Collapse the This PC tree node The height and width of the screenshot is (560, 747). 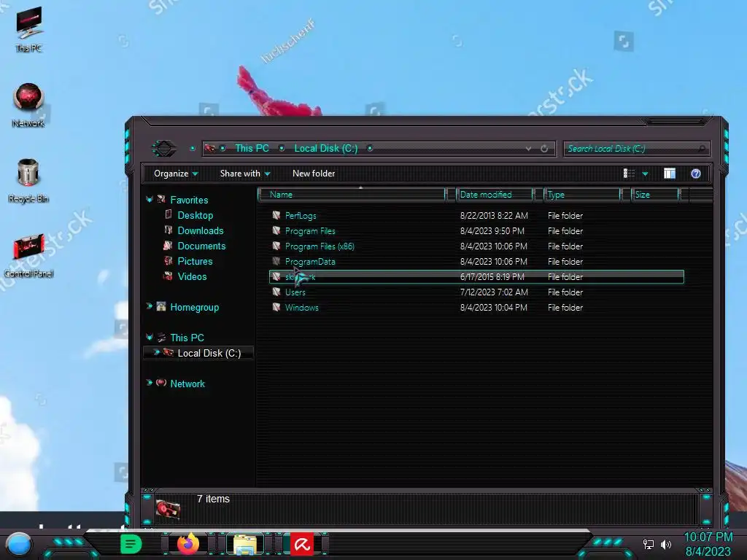[150, 337]
